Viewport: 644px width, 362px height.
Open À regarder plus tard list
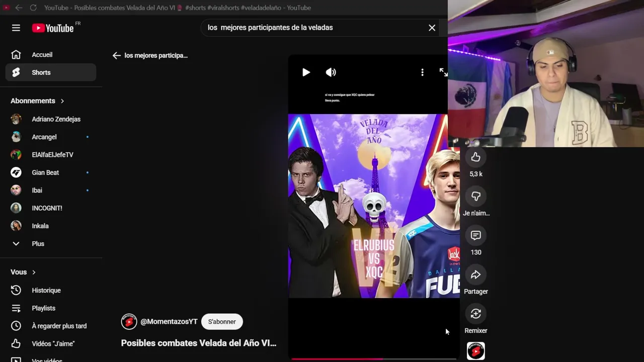click(51, 326)
